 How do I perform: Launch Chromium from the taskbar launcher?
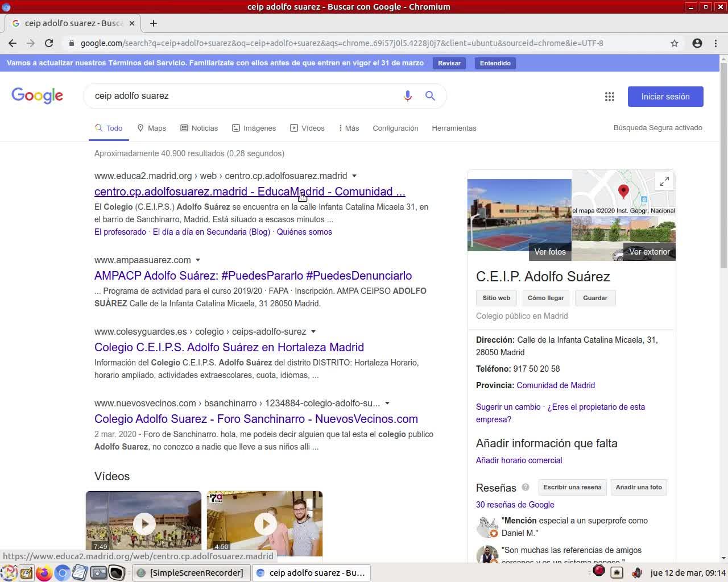62,573
